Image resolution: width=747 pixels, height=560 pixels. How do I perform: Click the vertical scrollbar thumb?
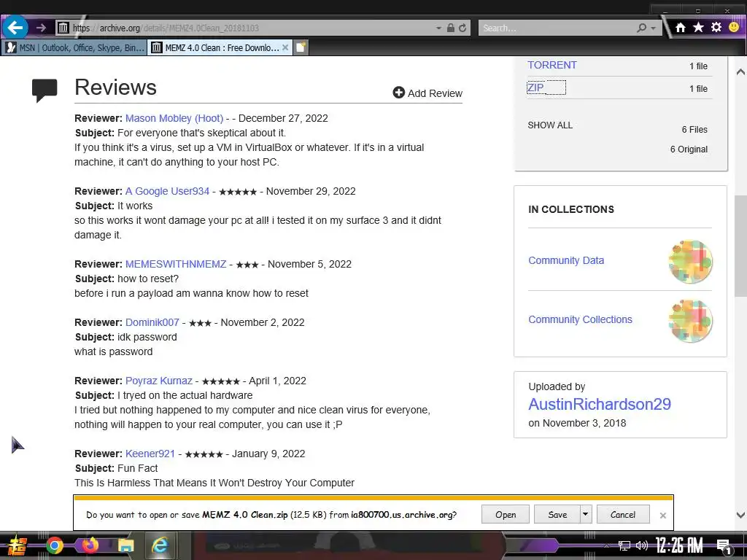pyautogui.click(x=740, y=246)
